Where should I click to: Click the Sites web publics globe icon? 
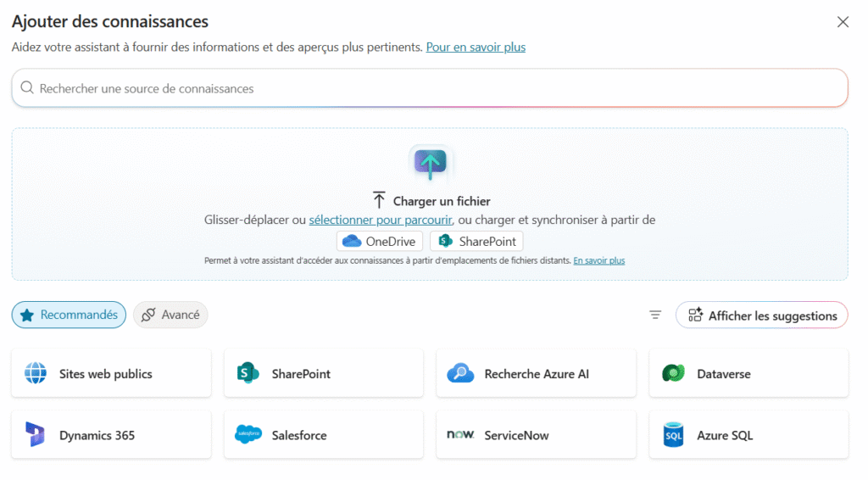pyautogui.click(x=36, y=373)
